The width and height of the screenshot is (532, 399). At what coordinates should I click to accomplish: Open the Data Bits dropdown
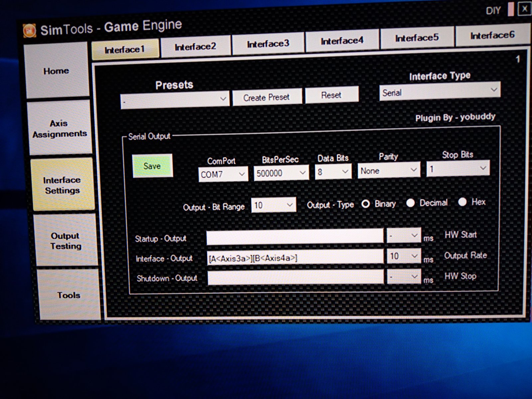tap(333, 172)
